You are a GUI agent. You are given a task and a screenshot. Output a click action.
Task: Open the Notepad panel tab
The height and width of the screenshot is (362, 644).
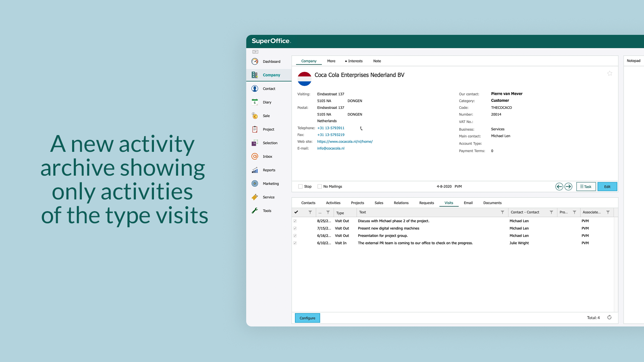point(634,61)
